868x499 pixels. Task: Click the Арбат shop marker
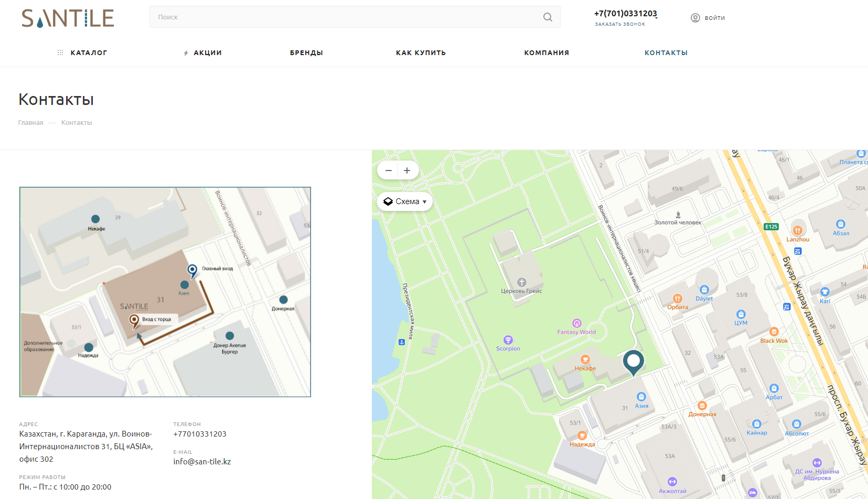tap(774, 388)
